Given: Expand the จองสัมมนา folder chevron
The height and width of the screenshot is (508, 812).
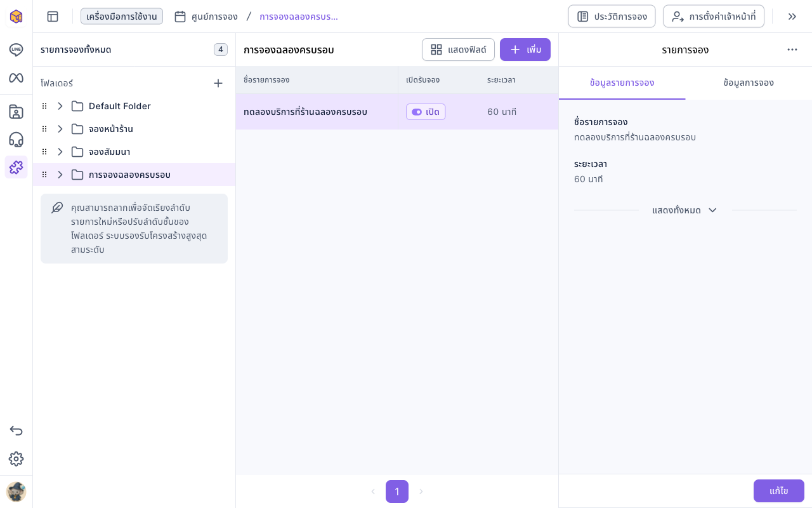Looking at the screenshot, I should click(60, 152).
